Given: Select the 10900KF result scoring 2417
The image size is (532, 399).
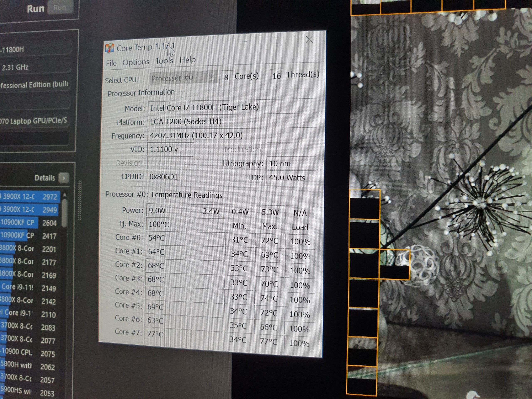Looking at the screenshot, I should 29,236.
